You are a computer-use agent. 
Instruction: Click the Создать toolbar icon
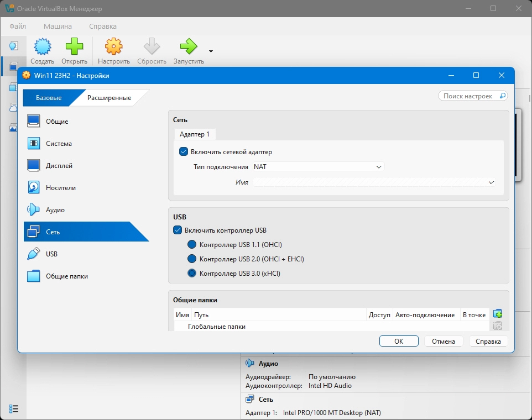pyautogui.click(x=43, y=46)
